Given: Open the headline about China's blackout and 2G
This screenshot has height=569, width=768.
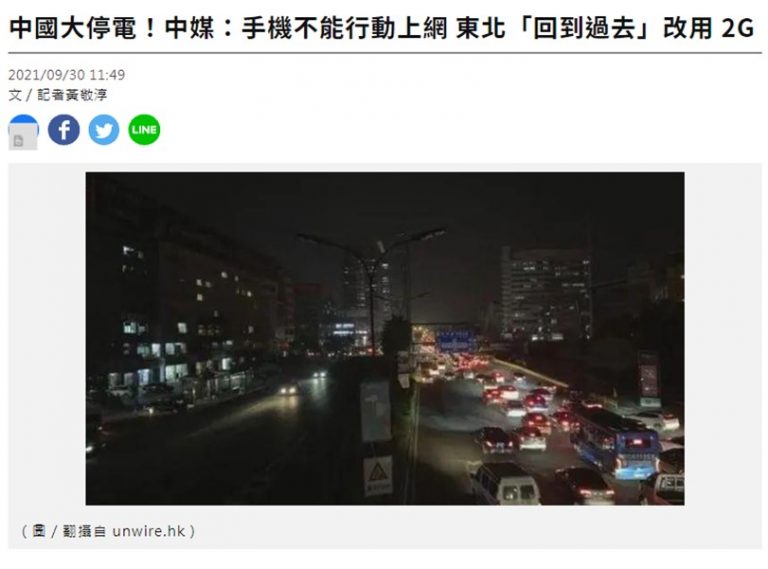Looking at the screenshot, I should tap(382, 27).
